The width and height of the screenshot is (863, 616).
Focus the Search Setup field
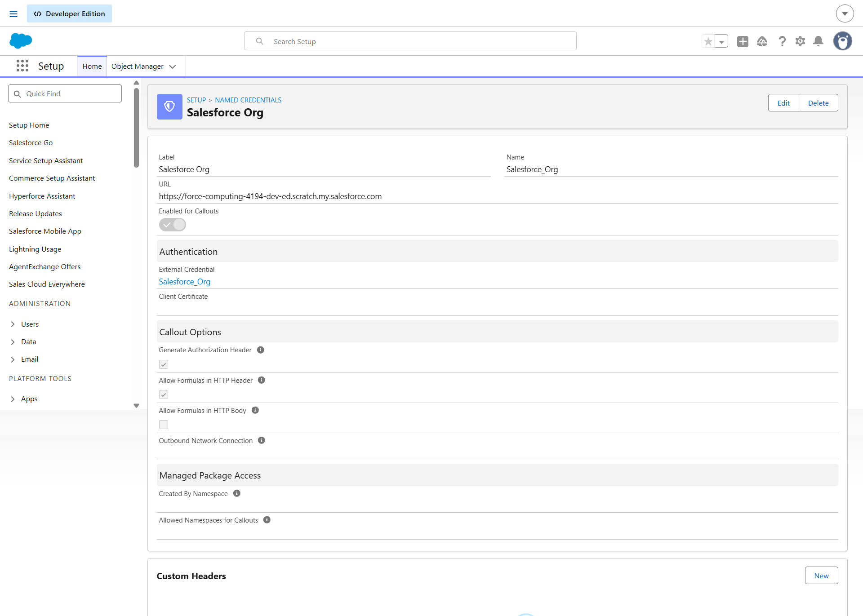pos(410,41)
